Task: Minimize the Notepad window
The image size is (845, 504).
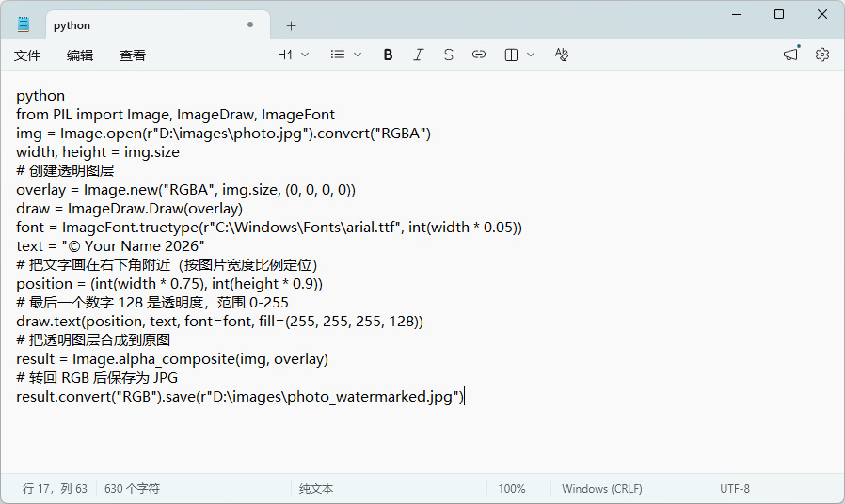Action: click(737, 14)
